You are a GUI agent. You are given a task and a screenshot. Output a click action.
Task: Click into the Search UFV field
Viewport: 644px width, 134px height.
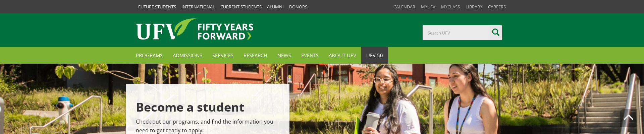click(x=456, y=33)
